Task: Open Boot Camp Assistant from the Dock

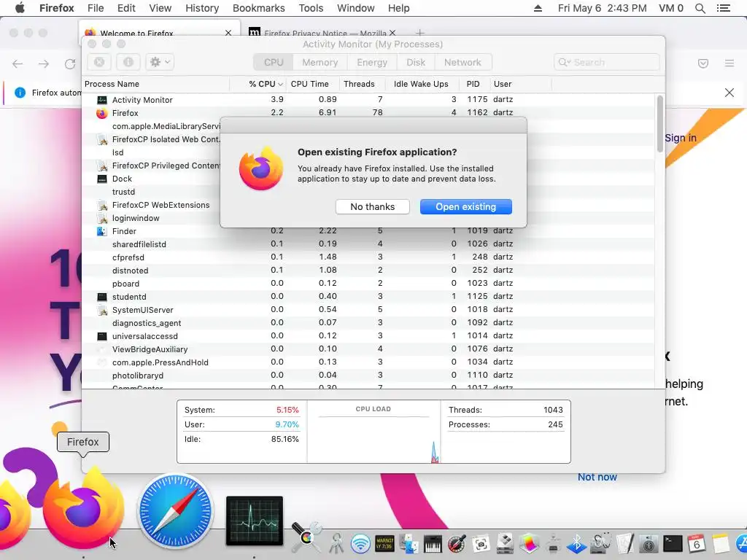Action: (x=505, y=543)
